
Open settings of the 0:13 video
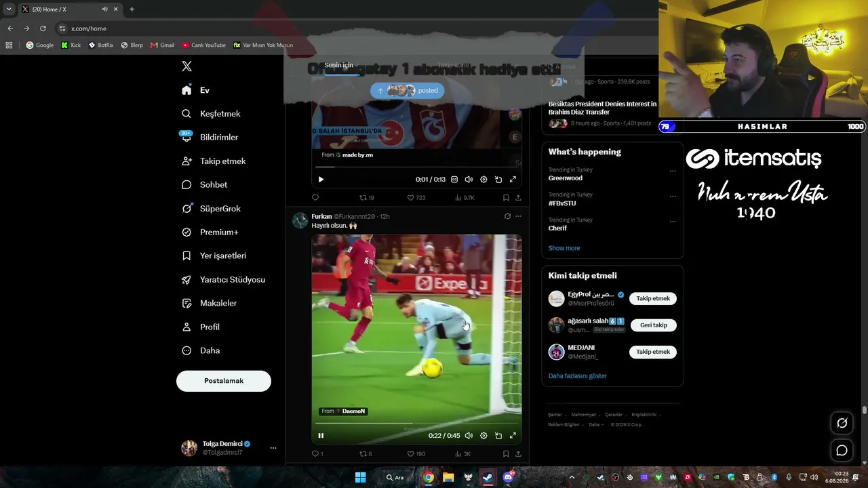[484, 180]
